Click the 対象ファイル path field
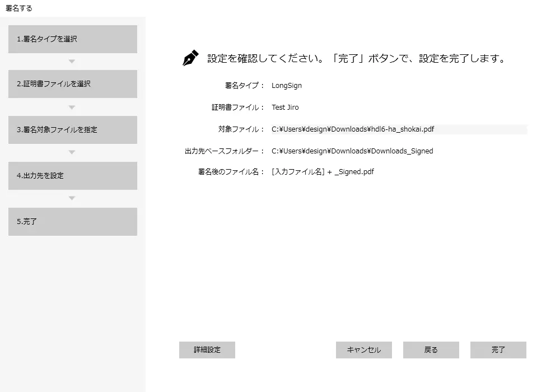 click(x=399, y=129)
